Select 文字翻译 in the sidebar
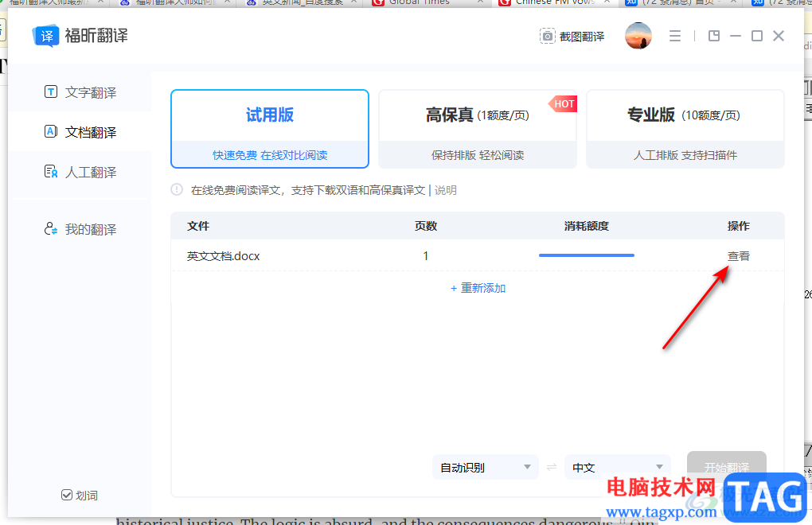This screenshot has width=812, height=525. point(80,92)
